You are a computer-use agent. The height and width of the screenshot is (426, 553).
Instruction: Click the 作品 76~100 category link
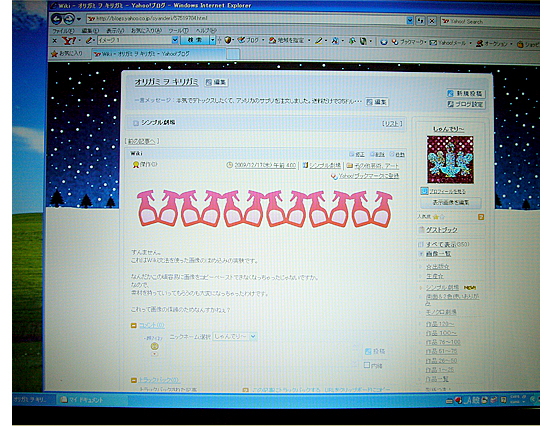(x=442, y=342)
